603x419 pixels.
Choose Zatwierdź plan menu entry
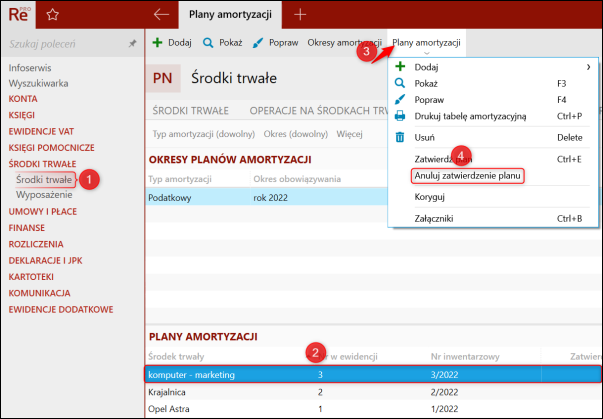(492, 159)
